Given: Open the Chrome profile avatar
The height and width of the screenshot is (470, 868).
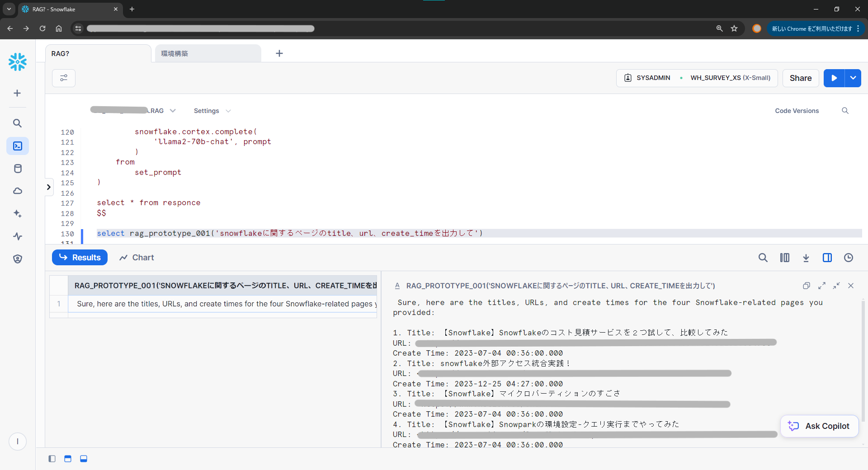Looking at the screenshot, I should pos(757,28).
